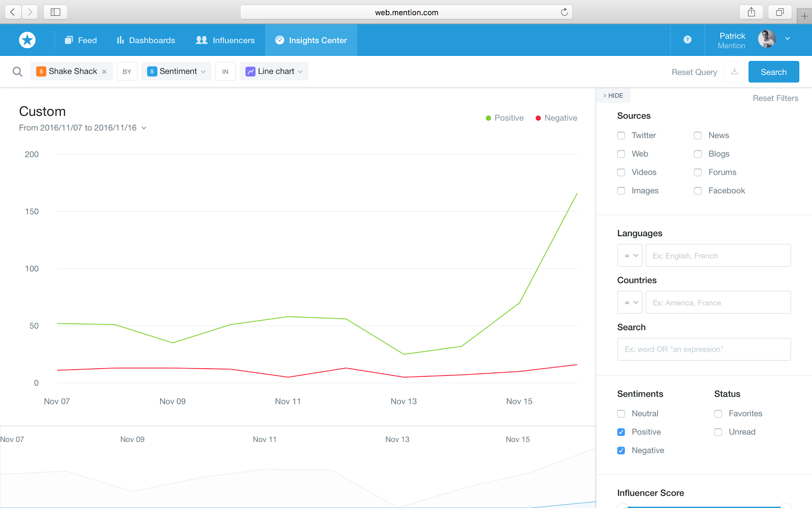The width and height of the screenshot is (812, 508).
Task: Click Reset Filters link
Action: 775,98
